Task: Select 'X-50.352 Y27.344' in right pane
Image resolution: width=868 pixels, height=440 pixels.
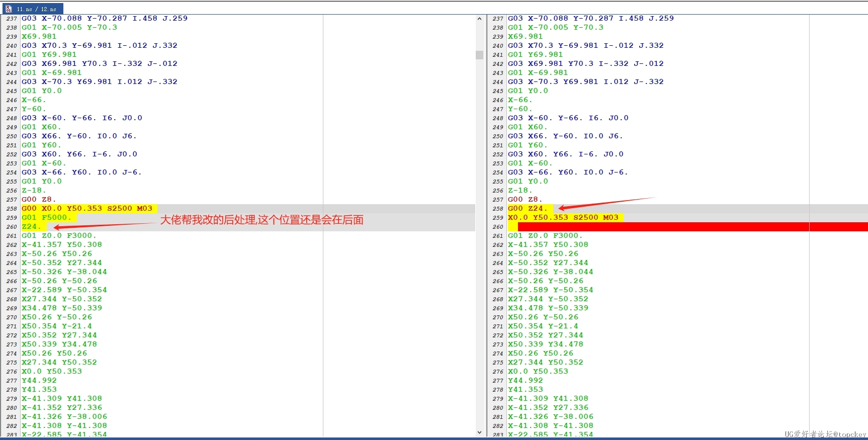Action: pyautogui.click(x=548, y=263)
